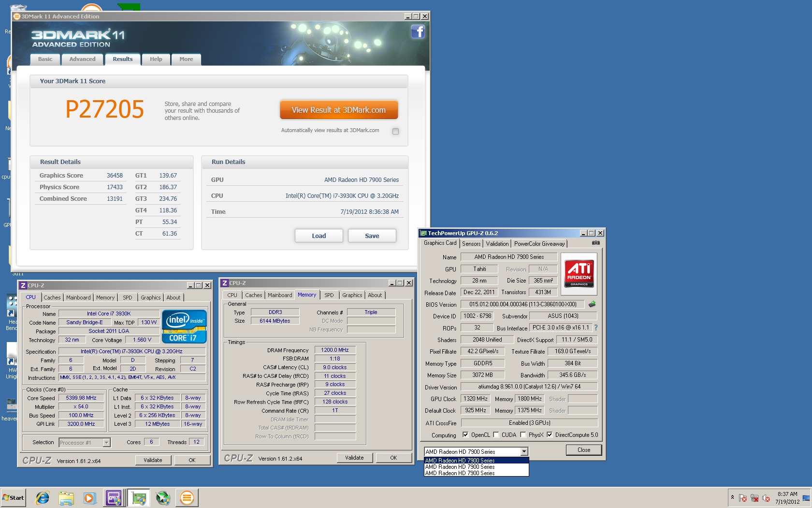Select the Graphics Card tab in GPU-Z

coord(440,243)
